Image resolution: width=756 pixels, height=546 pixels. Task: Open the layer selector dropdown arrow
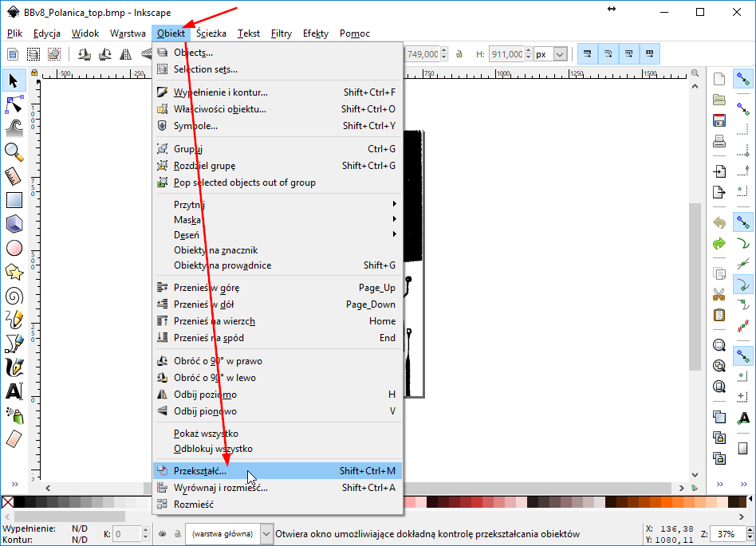(x=266, y=533)
